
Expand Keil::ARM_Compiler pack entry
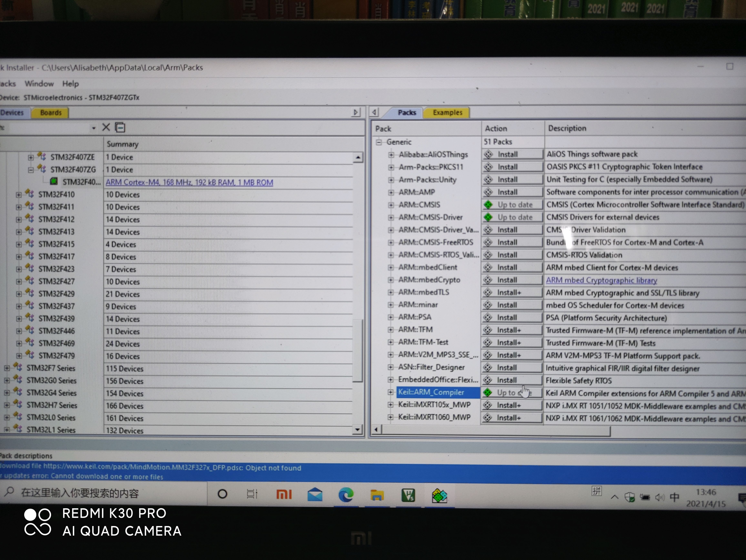point(390,392)
